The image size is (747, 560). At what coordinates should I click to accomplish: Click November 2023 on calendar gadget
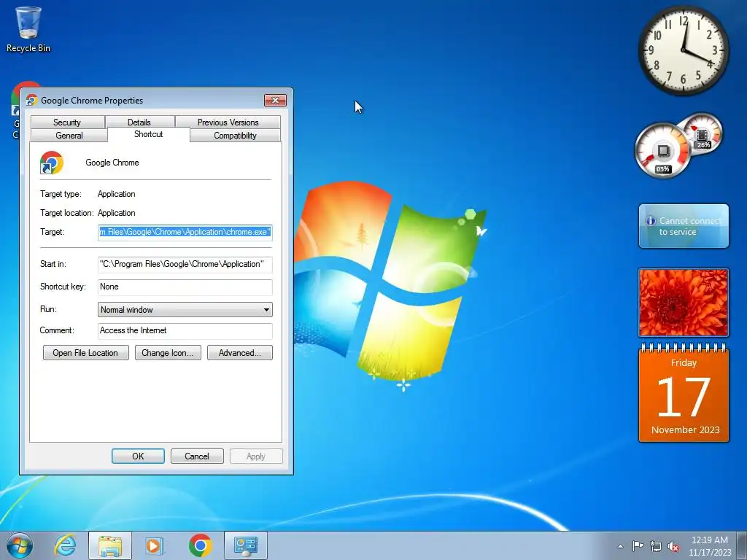[685, 429]
